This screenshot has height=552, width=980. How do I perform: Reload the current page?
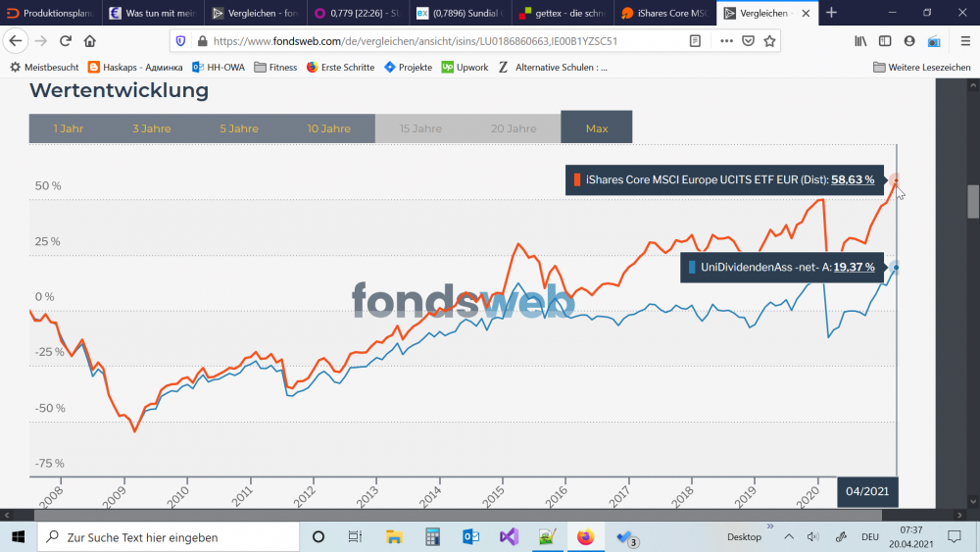click(66, 41)
